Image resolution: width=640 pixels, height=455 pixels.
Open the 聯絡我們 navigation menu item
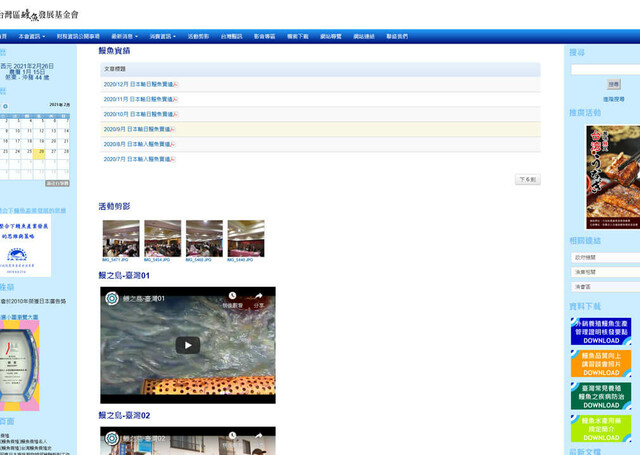tap(397, 36)
